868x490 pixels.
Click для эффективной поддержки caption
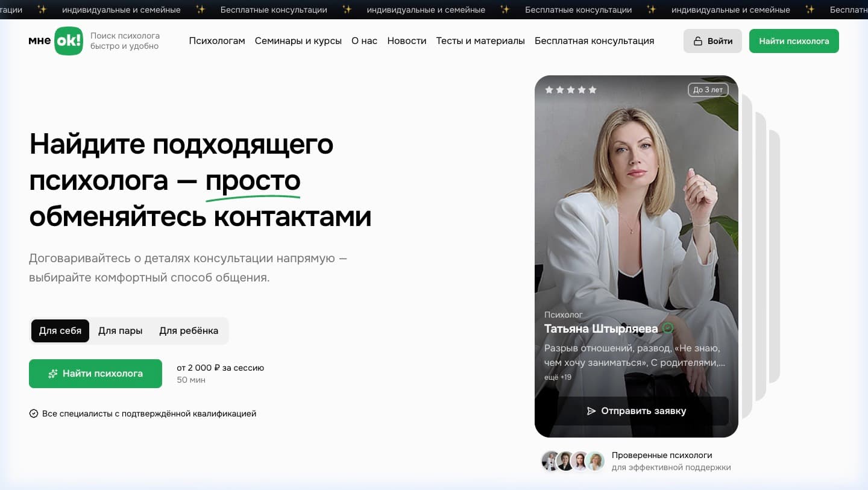coord(671,467)
